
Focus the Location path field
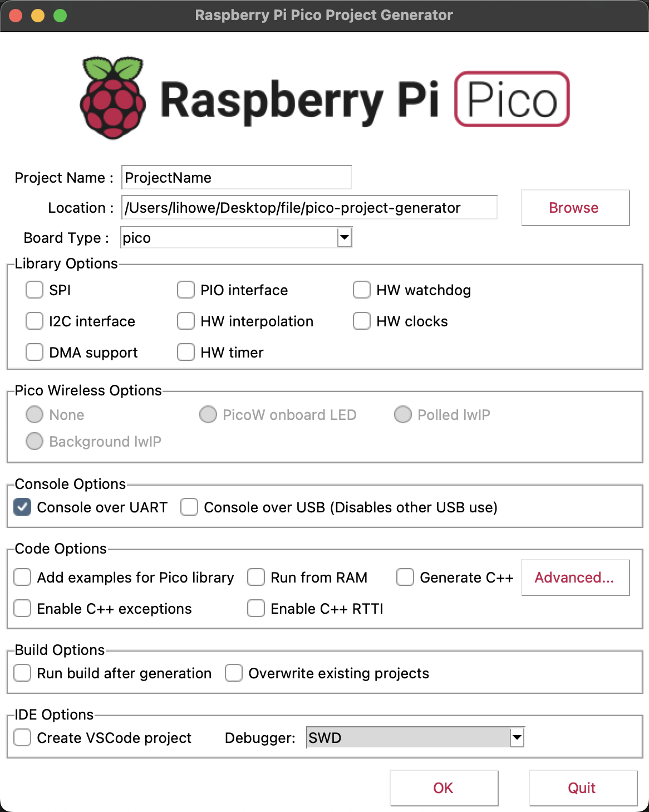pyautogui.click(x=309, y=208)
